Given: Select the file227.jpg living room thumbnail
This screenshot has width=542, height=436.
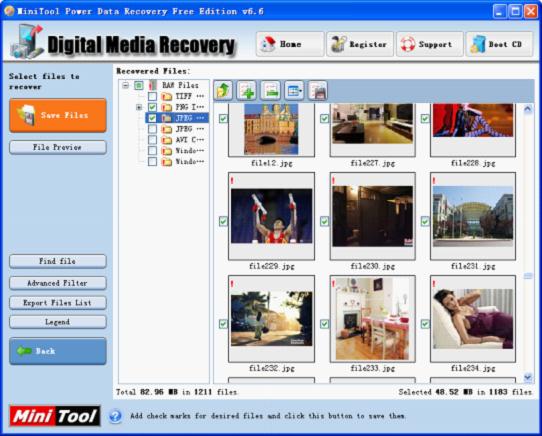Looking at the screenshot, I should click(373, 130).
